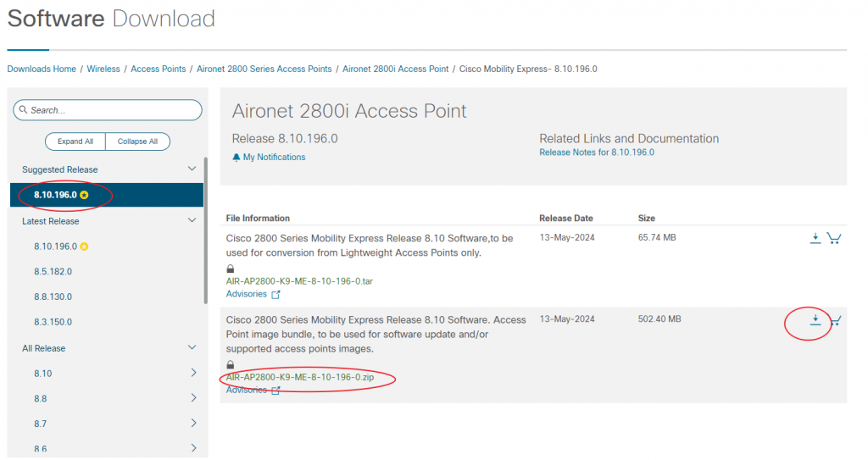The image size is (868, 460).
Task: Add the tar file to cart
Action: [833, 239]
